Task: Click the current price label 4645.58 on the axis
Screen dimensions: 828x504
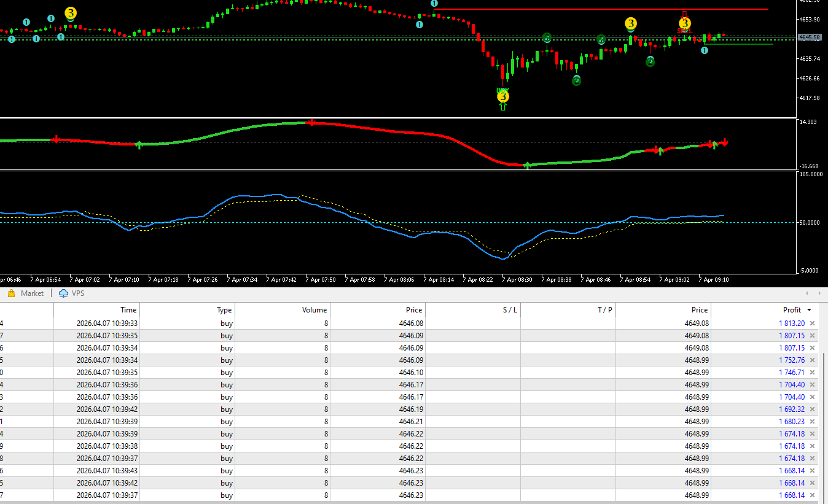Action: [810, 37]
